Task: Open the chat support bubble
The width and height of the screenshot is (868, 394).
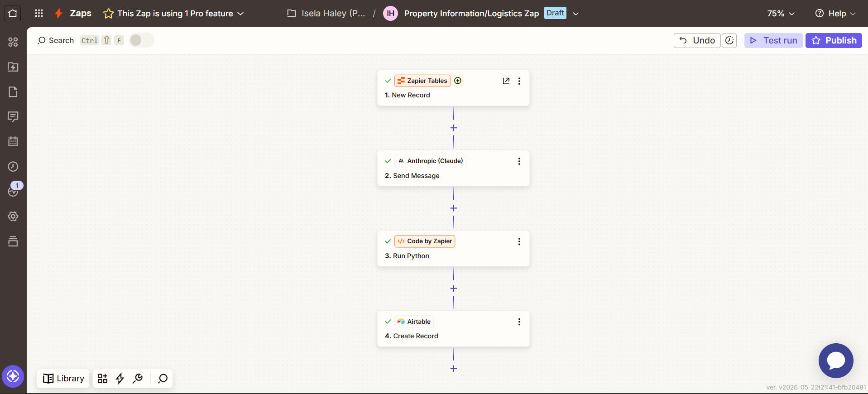Action: coord(836,360)
